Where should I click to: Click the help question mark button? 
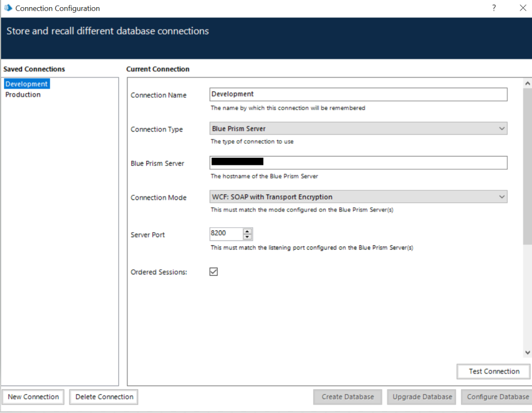pyautogui.click(x=493, y=8)
